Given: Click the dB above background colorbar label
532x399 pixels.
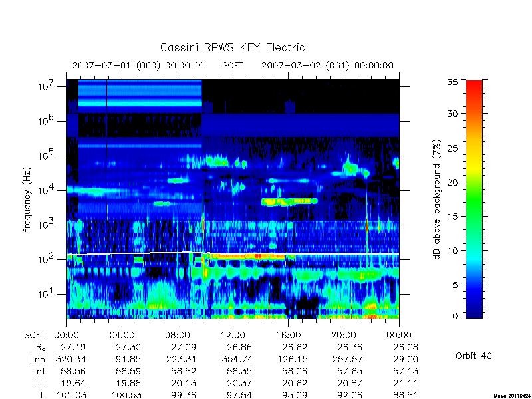Looking at the screenshot, I should [437, 200].
